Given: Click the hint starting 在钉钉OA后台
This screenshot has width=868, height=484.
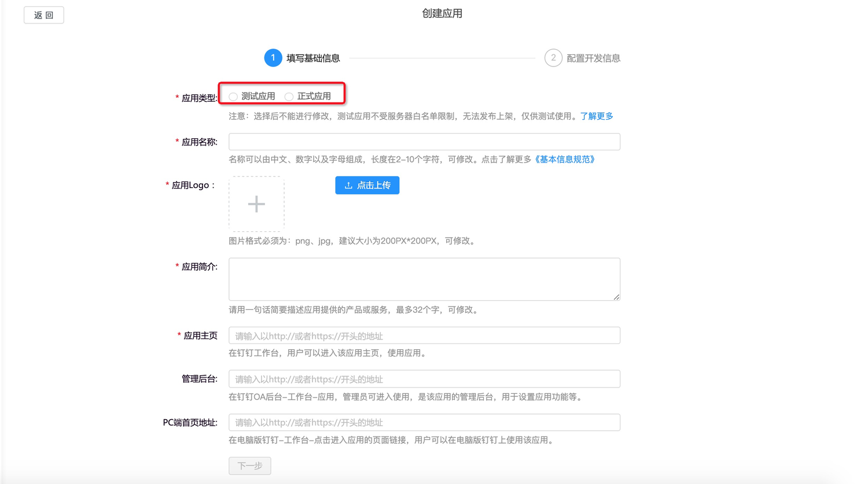Looking at the screenshot, I should coord(406,397).
